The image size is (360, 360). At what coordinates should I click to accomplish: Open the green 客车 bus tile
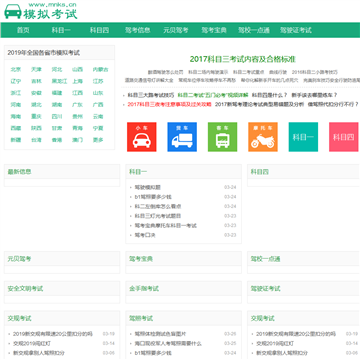click(222, 137)
